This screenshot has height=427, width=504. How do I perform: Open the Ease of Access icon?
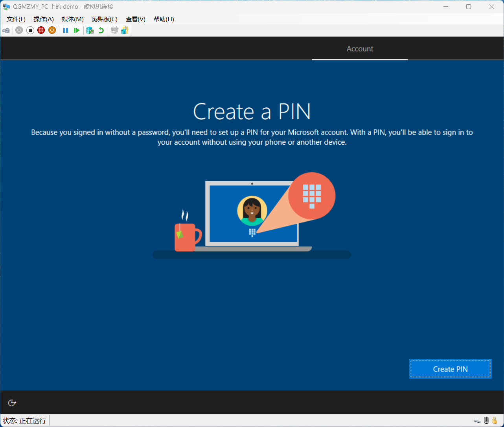pos(12,403)
